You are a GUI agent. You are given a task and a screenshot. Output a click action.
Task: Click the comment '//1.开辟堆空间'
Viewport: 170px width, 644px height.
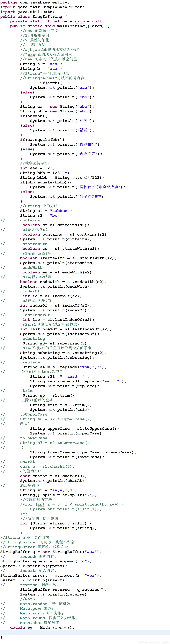[35, 36]
